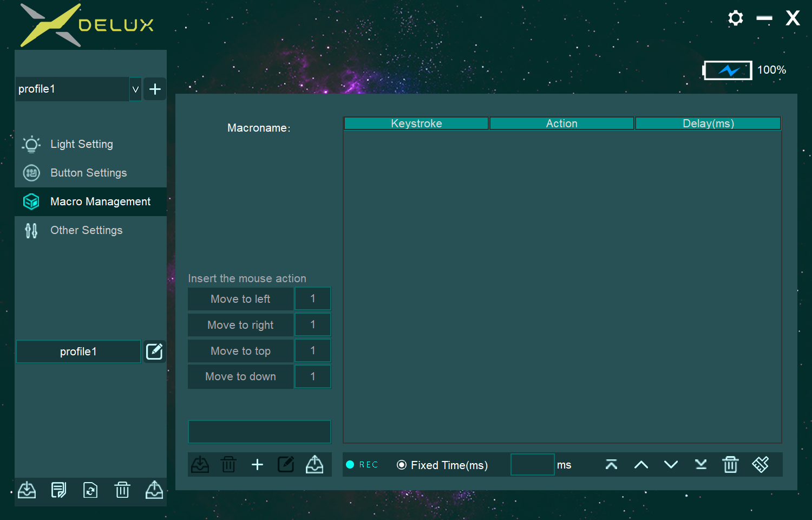Click the fixed time ms input field
This screenshot has height=520, width=812.
click(532, 465)
